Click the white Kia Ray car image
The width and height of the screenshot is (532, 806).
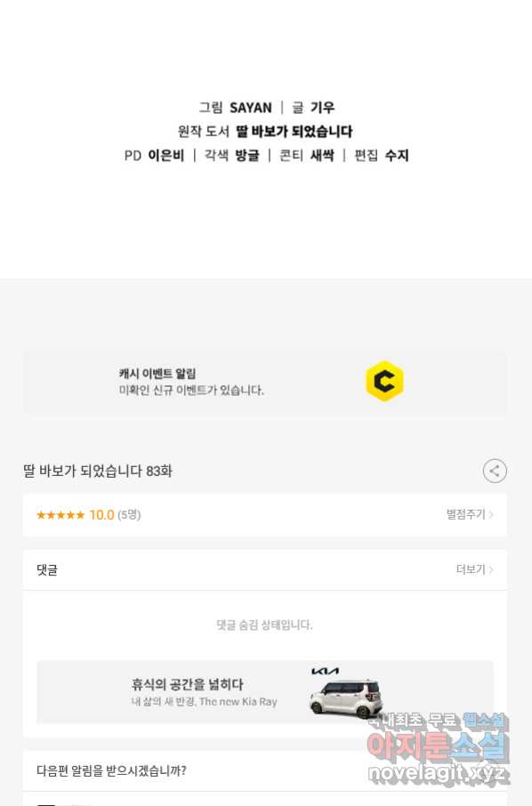click(346, 698)
